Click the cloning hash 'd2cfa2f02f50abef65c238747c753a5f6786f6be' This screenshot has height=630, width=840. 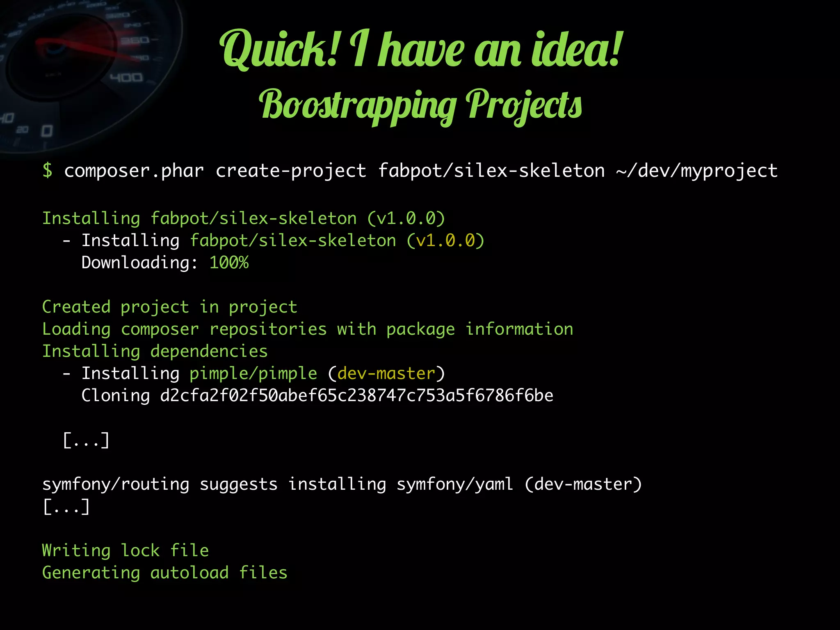click(x=356, y=396)
